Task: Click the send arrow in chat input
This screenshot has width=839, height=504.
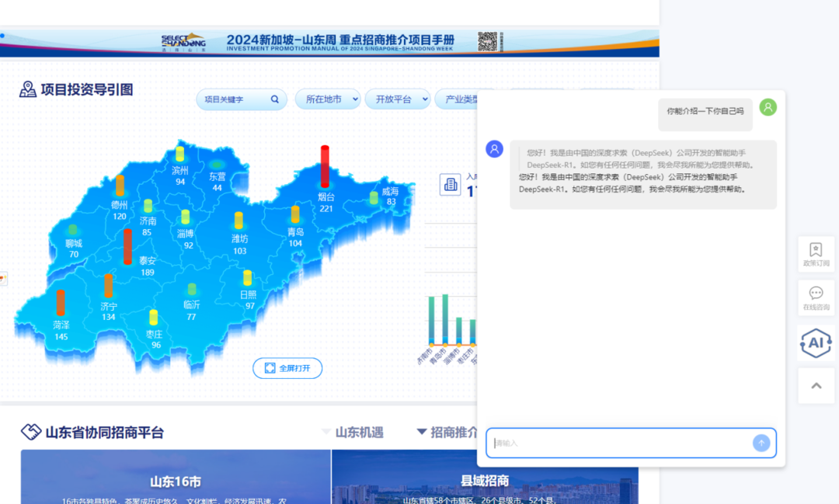Action: tap(761, 443)
